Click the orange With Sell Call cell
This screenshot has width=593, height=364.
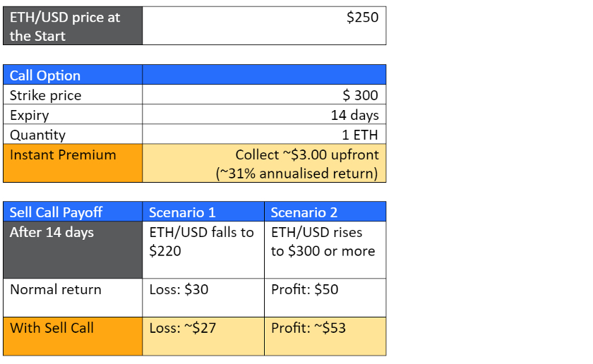73,336
